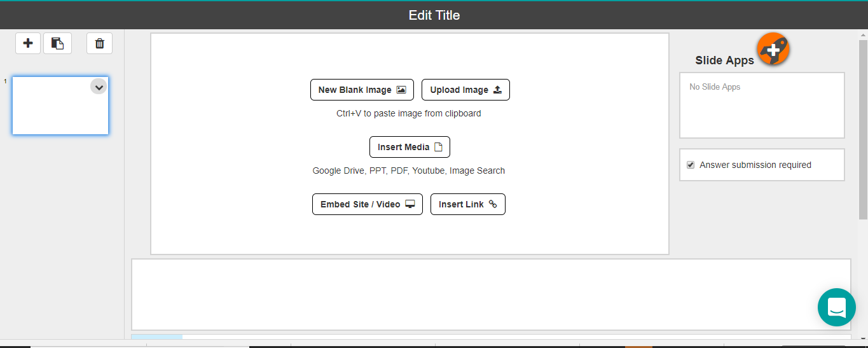Click the light blue bar below notes
Viewport: 868px width, 348px height.
click(x=156, y=337)
